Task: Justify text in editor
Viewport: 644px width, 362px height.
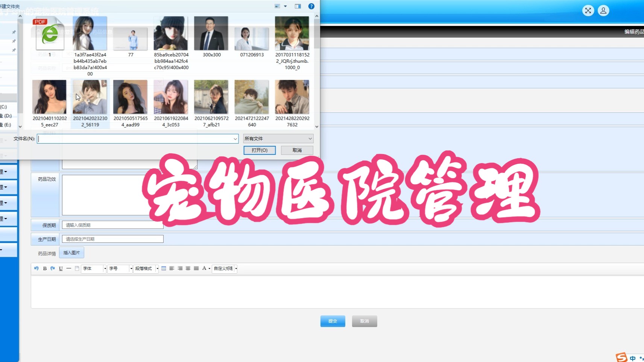Action: point(196,268)
